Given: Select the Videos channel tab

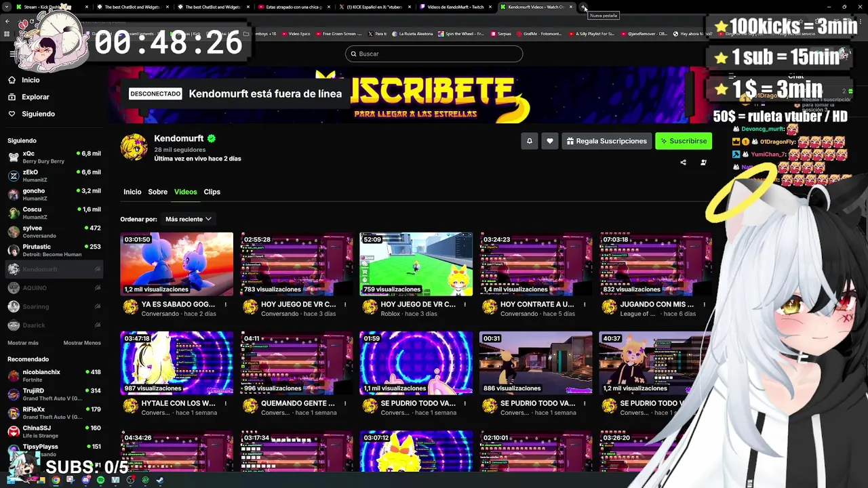Looking at the screenshot, I should [185, 192].
